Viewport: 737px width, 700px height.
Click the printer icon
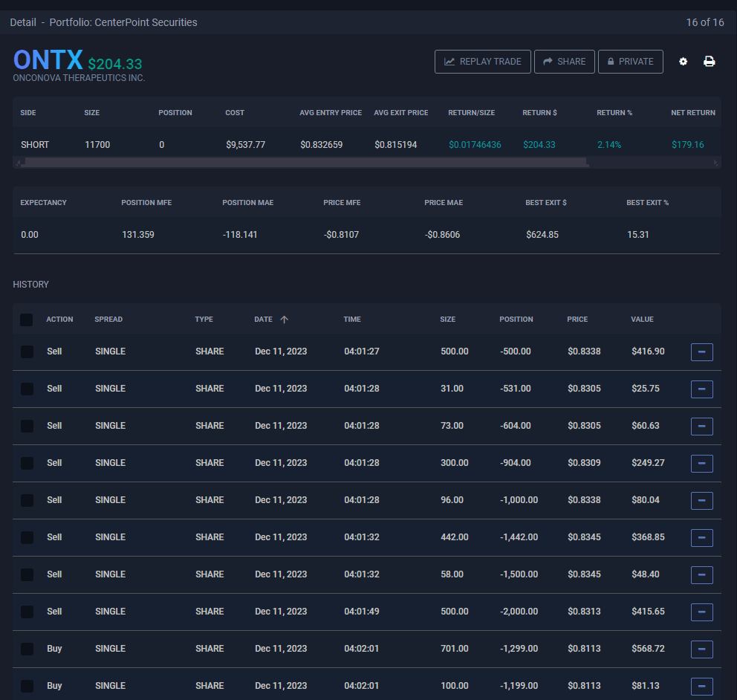(x=710, y=62)
